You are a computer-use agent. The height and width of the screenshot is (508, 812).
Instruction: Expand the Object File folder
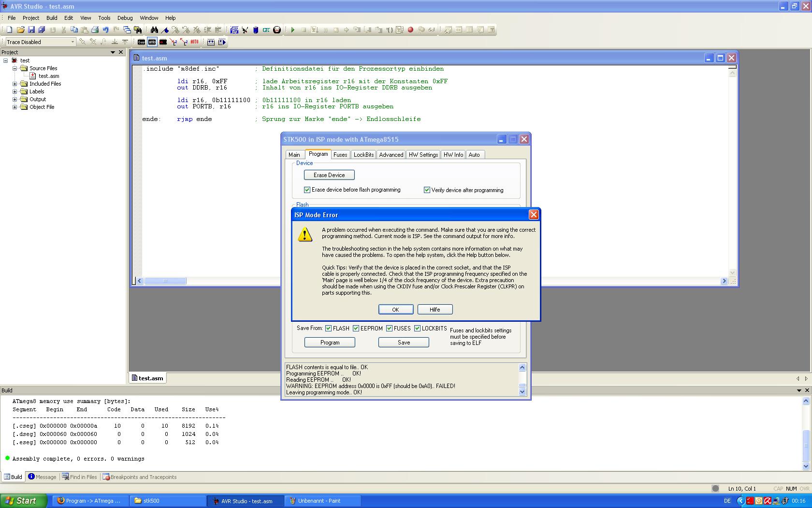pyautogui.click(x=15, y=107)
